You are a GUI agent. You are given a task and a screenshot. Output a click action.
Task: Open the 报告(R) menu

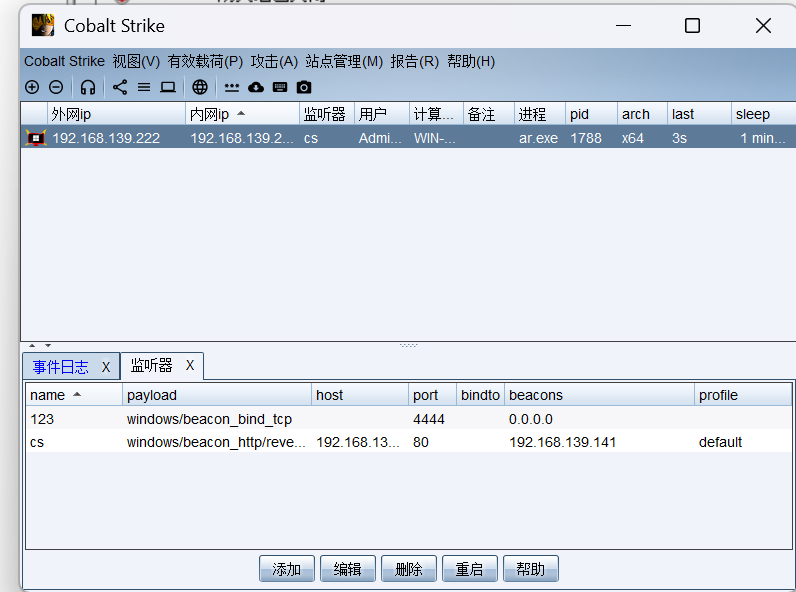(414, 61)
